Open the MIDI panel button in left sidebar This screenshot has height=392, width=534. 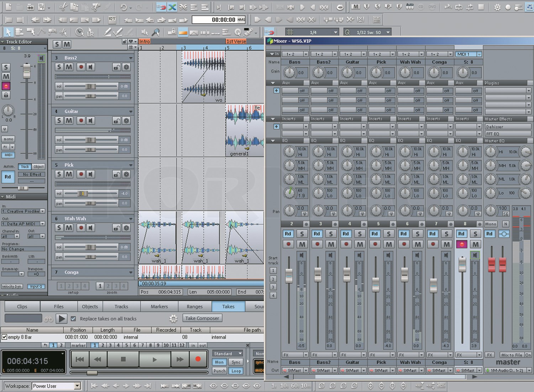8,155
